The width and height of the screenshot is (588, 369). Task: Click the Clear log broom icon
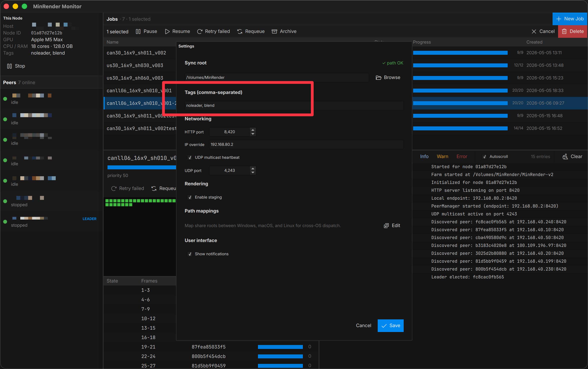coord(565,157)
